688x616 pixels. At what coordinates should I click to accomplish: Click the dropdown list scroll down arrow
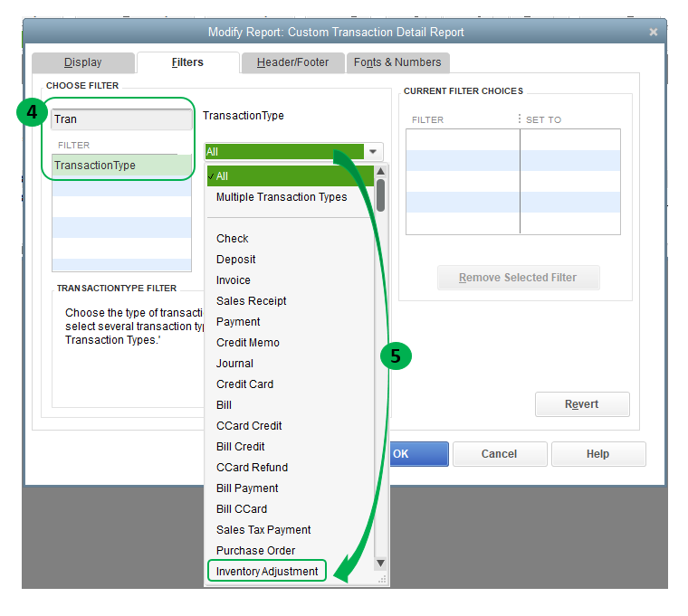tap(381, 563)
